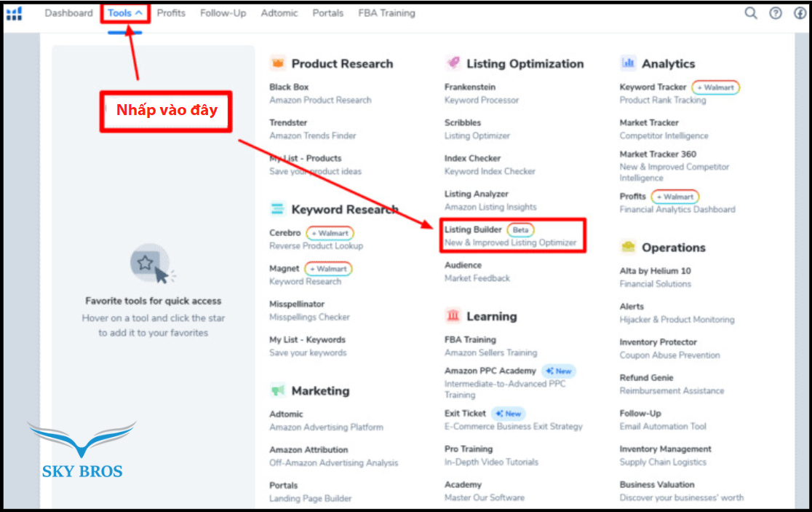Open Market Tracker competitor intelligence
Screen dimensions: 812x512
coord(649,122)
